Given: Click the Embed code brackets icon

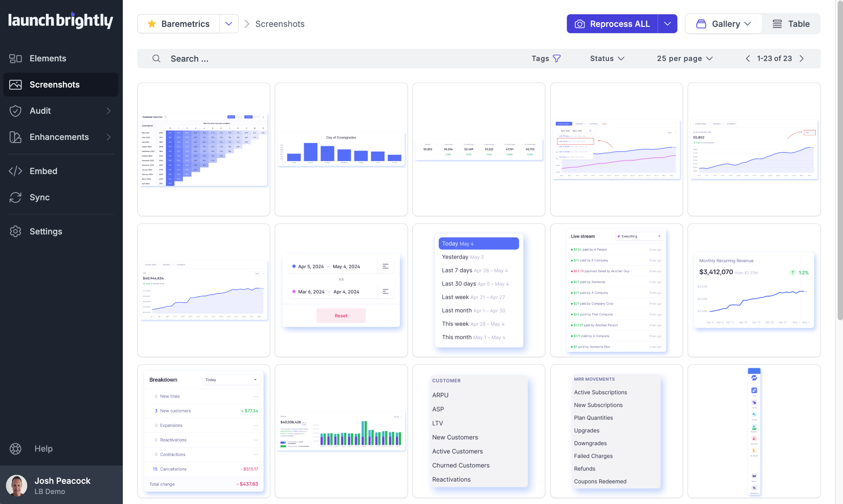Looking at the screenshot, I should point(15,171).
